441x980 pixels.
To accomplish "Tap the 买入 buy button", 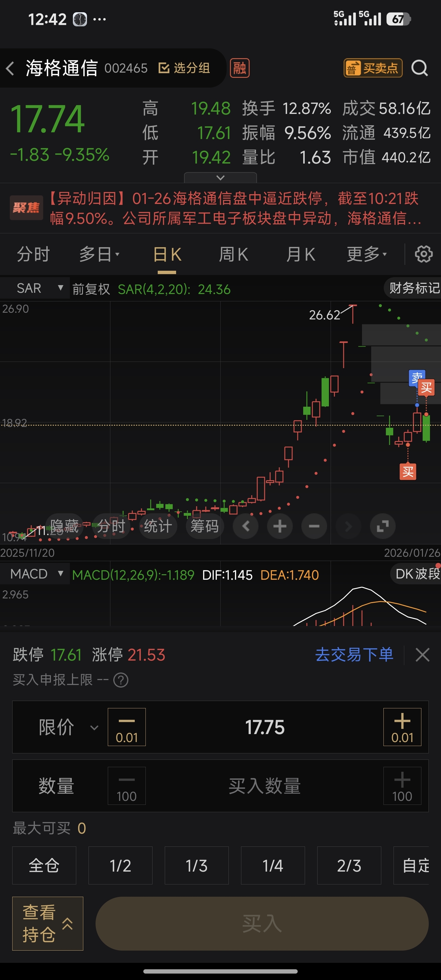I will 262,923.
